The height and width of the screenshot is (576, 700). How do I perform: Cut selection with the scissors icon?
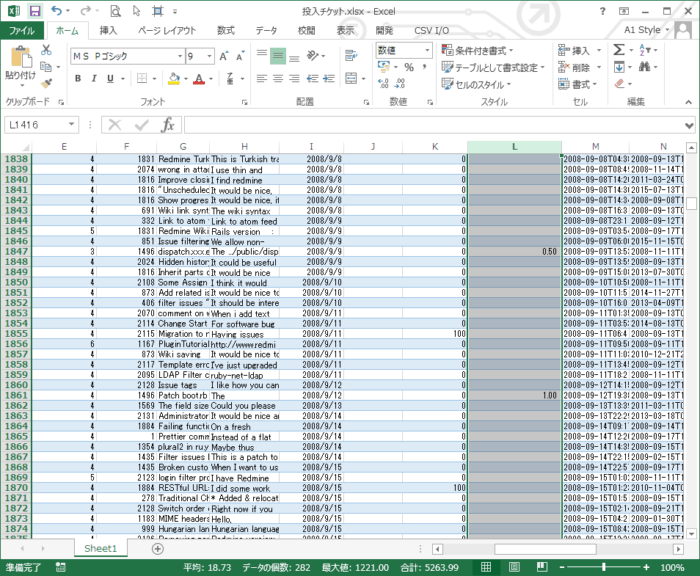coord(46,50)
